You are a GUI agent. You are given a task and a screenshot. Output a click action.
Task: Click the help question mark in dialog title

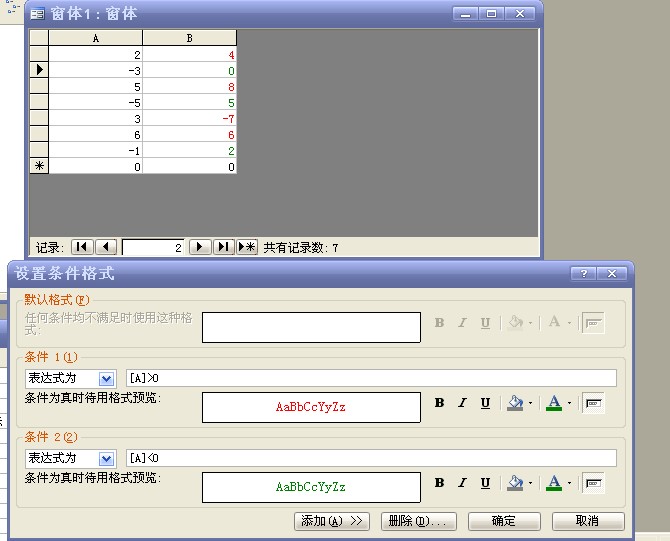point(583,274)
